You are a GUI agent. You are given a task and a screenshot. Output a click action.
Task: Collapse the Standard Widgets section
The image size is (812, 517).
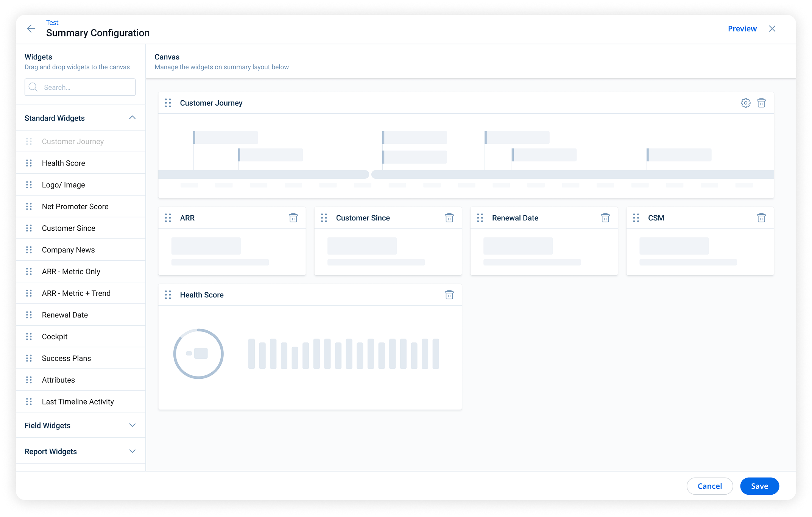(x=132, y=118)
